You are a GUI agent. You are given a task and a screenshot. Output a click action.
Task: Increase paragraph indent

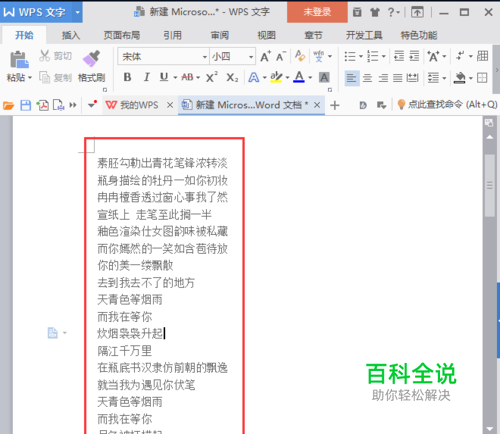(x=414, y=56)
